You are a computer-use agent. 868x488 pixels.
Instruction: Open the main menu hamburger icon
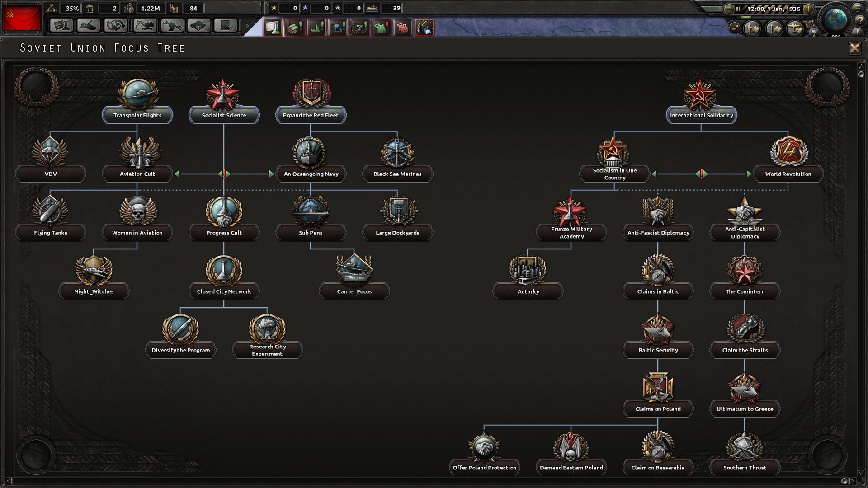[x=858, y=8]
